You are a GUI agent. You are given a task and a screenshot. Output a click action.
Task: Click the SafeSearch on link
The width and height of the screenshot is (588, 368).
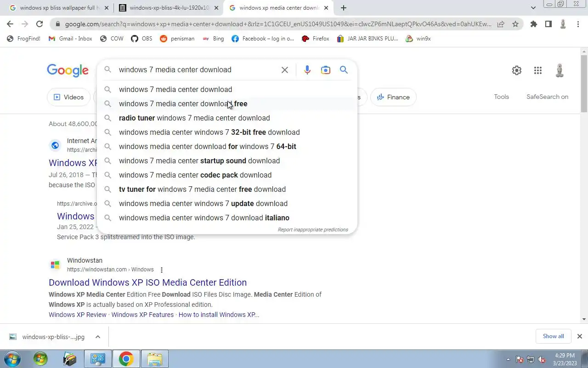(547, 97)
